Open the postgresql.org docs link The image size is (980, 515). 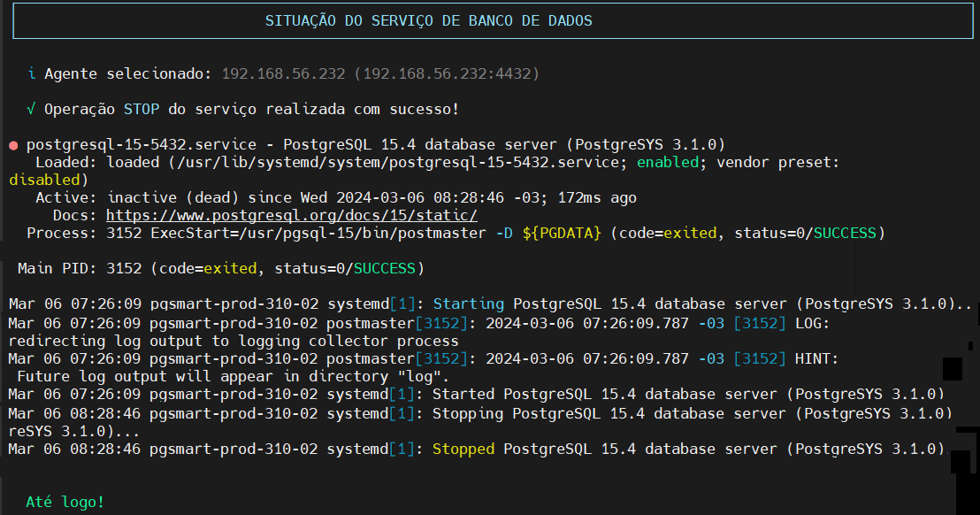tap(291, 216)
